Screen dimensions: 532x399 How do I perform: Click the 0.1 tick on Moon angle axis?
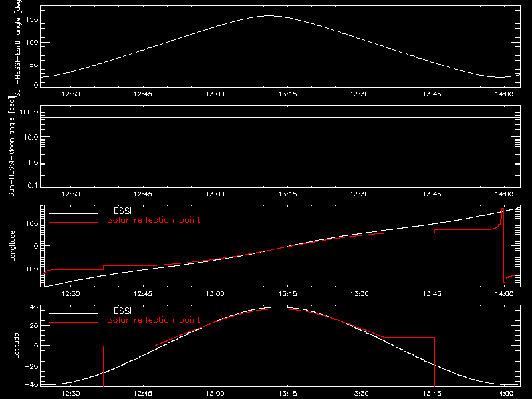coord(33,185)
